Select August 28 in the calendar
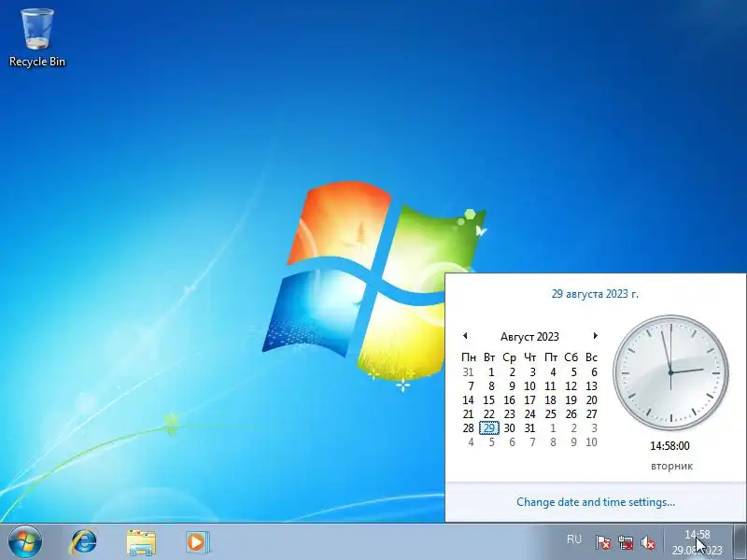Screen dimensions: 747x560 469,428
